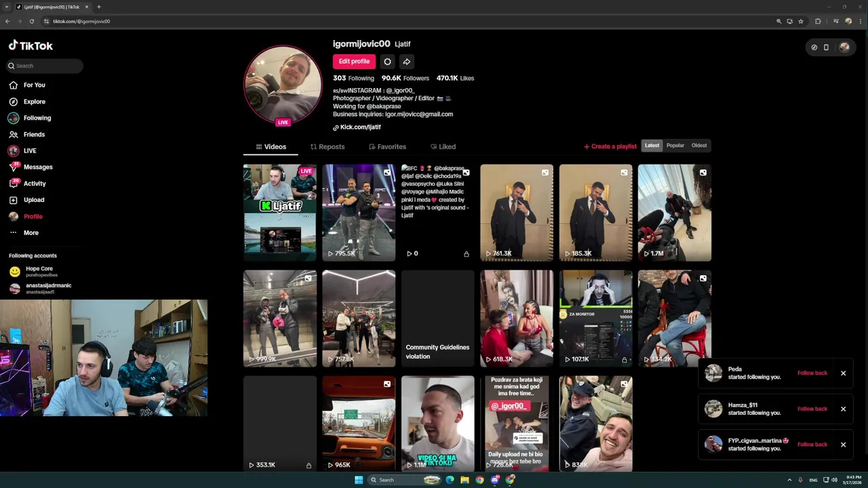Reload the page in Chrome
The height and width of the screenshot is (488, 868).
[x=31, y=21]
